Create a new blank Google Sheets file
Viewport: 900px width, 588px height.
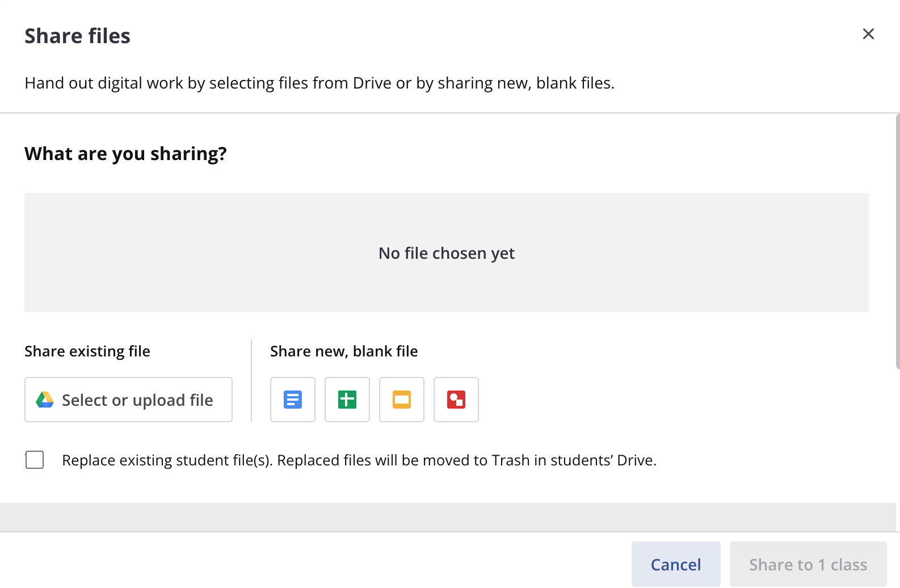coord(347,400)
